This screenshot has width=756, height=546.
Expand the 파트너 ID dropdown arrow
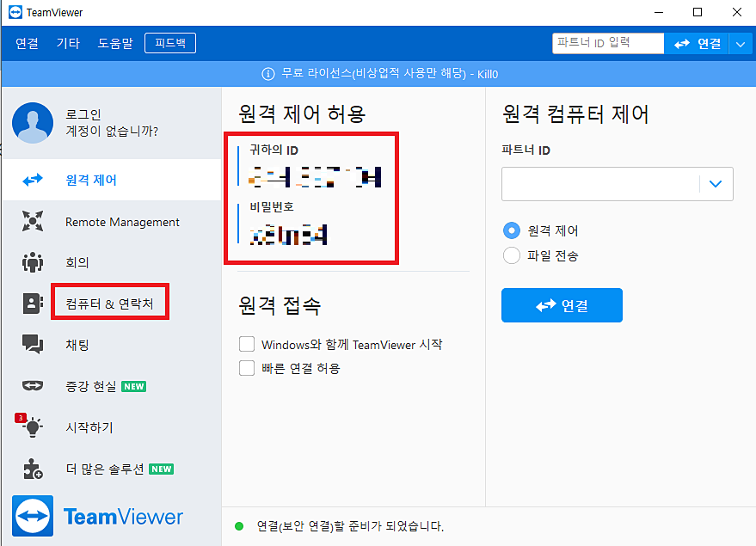(x=716, y=184)
